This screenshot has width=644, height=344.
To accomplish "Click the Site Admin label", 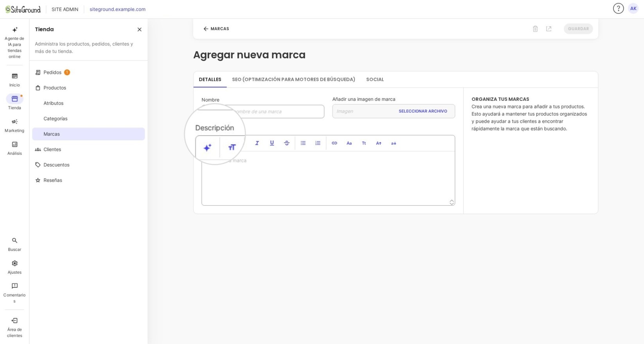I will pyautogui.click(x=65, y=9).
